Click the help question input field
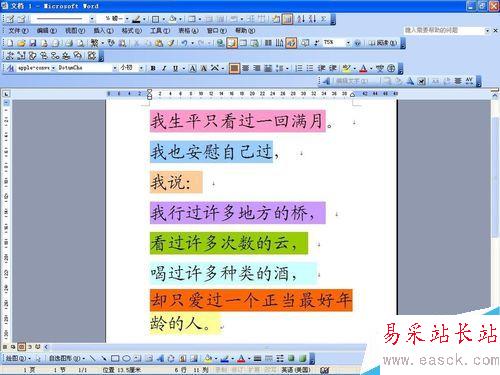This screenshot has height=375, width=500. (443, 30)
